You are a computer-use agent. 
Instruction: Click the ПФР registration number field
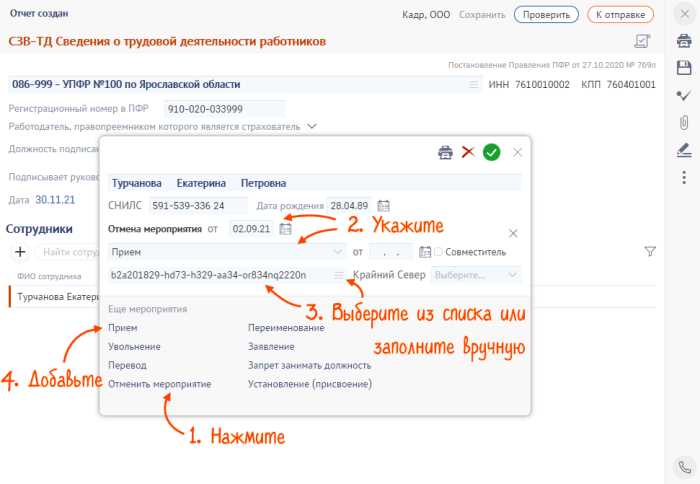[x=225, y=109]
